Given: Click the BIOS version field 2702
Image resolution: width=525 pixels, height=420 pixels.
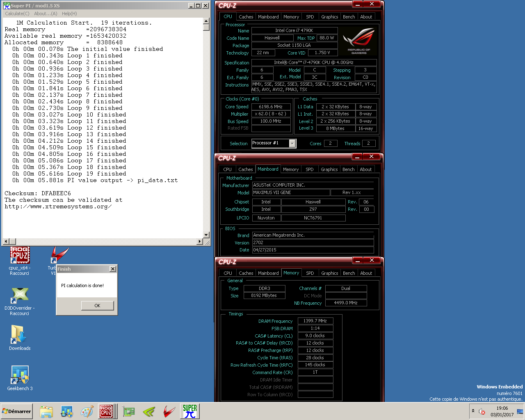Looking at the screenshot, I should click(313, 242).
